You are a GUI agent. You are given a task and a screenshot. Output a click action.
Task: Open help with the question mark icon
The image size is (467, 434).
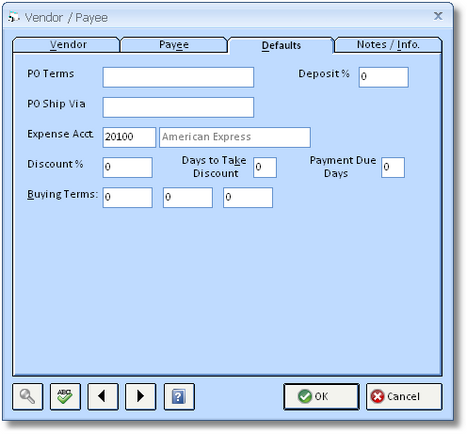point(179,396)
